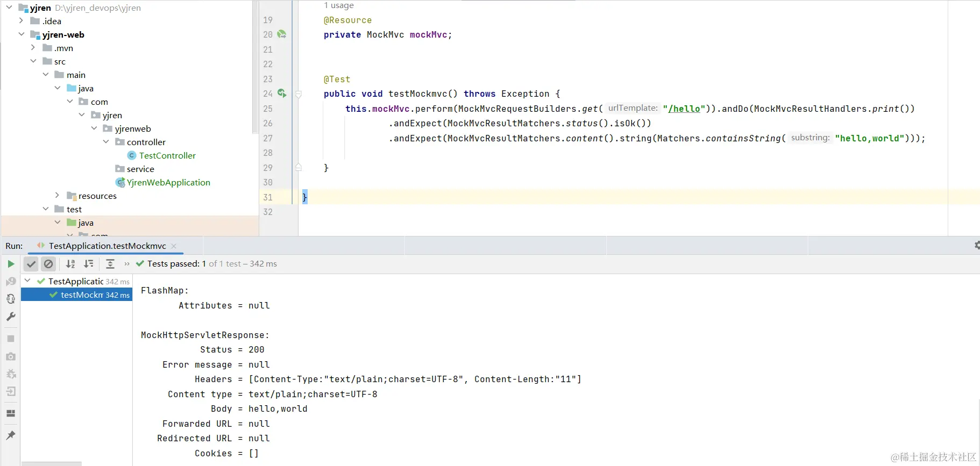980x466 pixels.
Task: Collapse the test folder
Action: click(46, 209)
